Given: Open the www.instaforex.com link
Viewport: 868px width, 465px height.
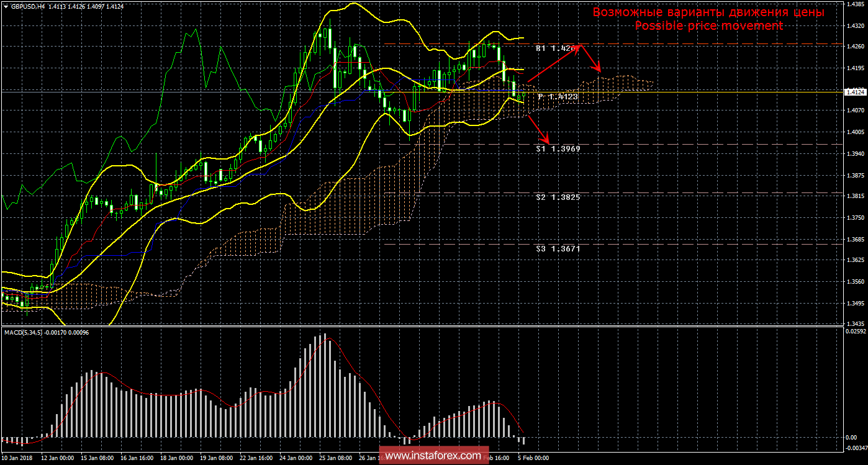Looking at the screenshot, I should 433,456.
